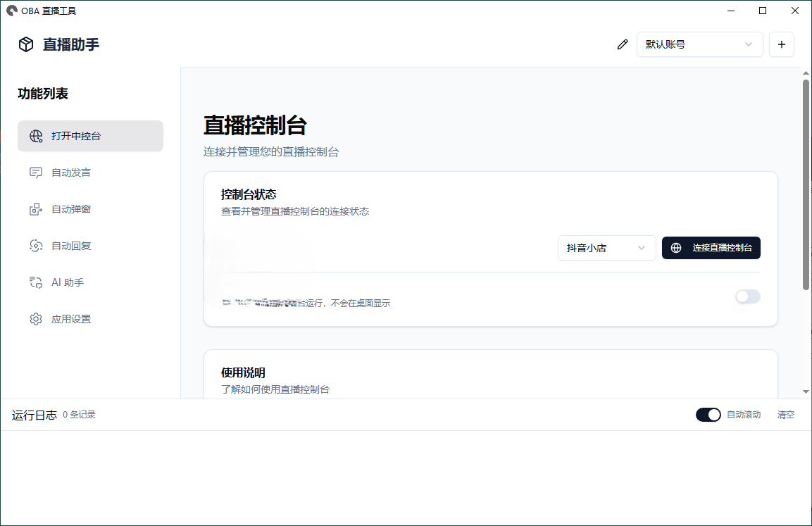Toggle the background run switch

[x=748, y=296]
